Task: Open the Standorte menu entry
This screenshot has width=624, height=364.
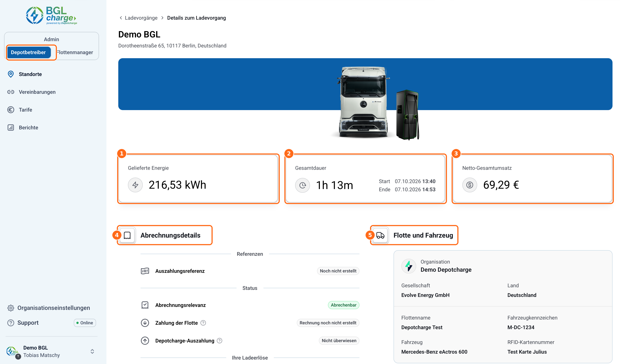Action: click(30, 74)
